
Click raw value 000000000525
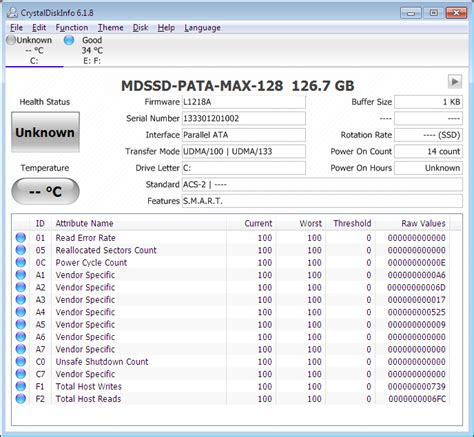click(416, 312)
